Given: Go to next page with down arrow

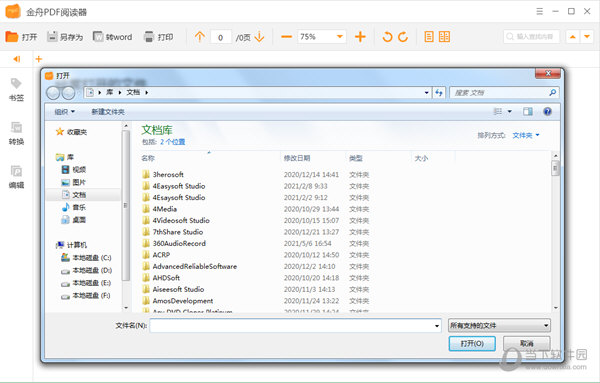Looking at the screenshot, I should click(259, 37).
